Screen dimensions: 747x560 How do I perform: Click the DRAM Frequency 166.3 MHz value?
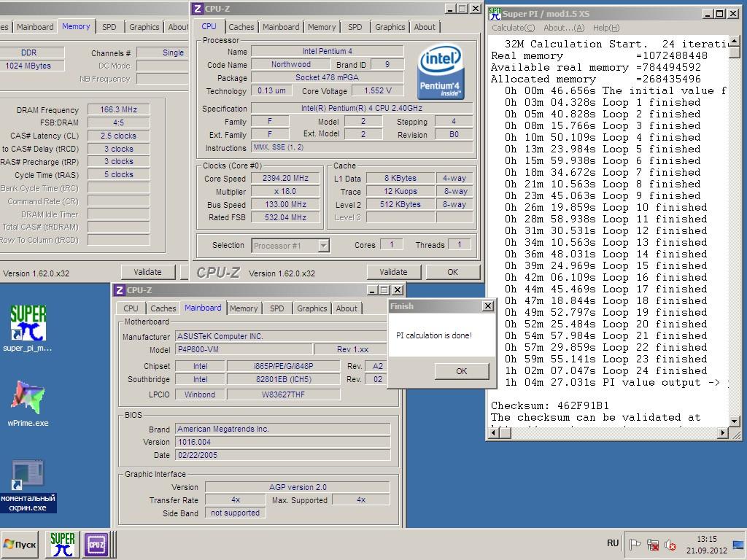pyautogui.click(x=119, y=109)
